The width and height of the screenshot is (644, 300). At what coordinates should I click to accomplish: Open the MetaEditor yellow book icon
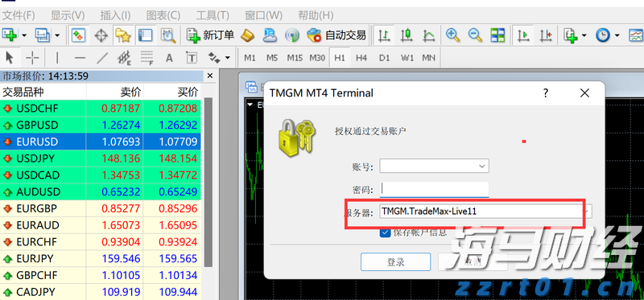[248, 35]
